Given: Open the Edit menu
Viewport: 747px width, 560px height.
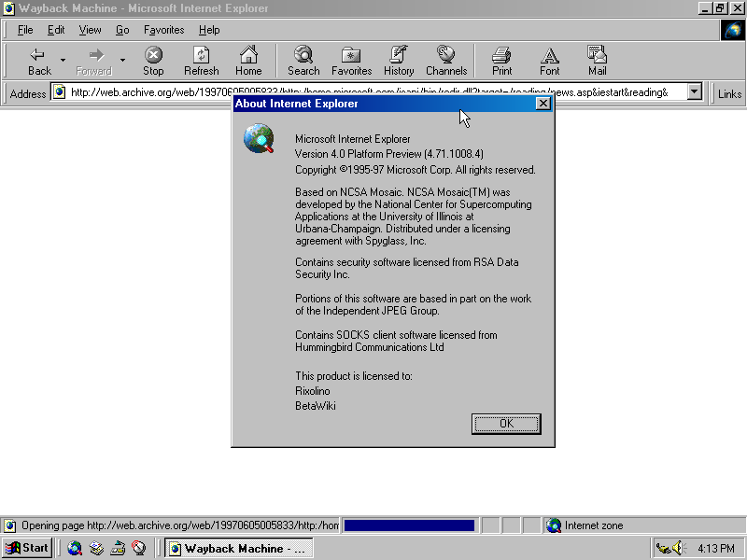Looking at the screenshot, I should 56,30.
